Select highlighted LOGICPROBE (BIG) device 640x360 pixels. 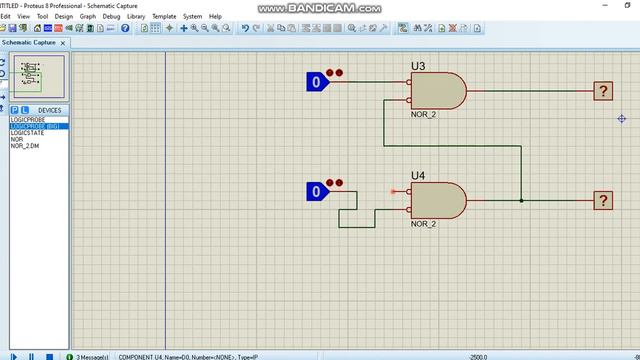39,126
